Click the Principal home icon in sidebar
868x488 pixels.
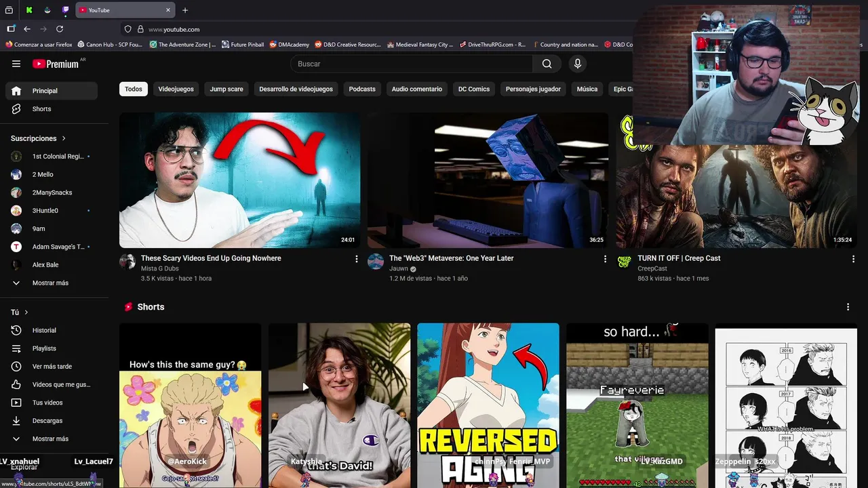click(x=16, y=91)
